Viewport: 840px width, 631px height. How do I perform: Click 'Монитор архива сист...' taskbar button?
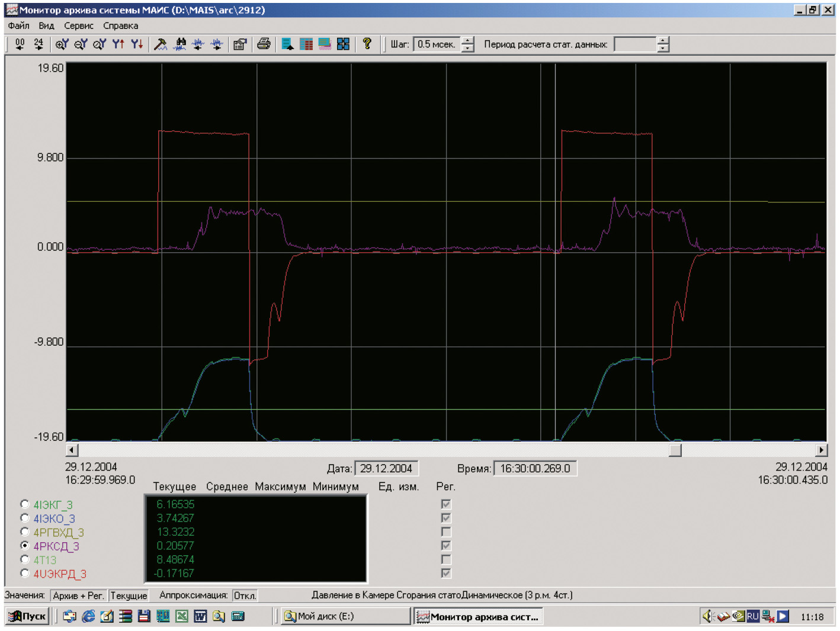point(479,616)
